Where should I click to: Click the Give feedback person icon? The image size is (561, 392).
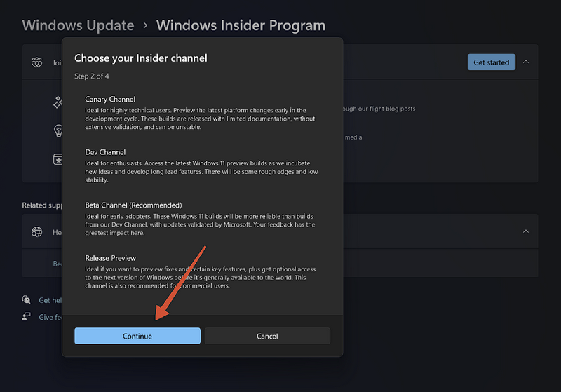tap(26, 317)
